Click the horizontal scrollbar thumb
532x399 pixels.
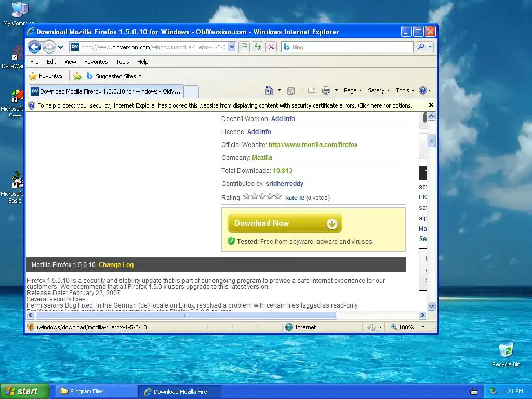pyautogui.click(x=186, y=315)
